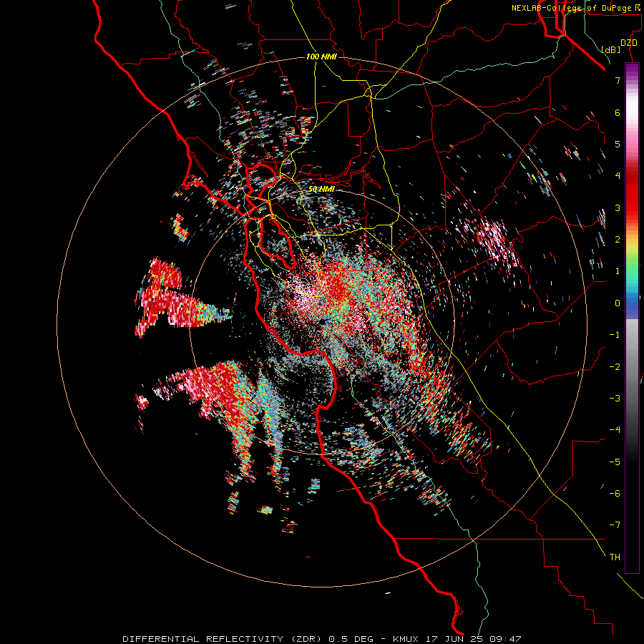Click the '[dB]' unit label

(611, 50)
